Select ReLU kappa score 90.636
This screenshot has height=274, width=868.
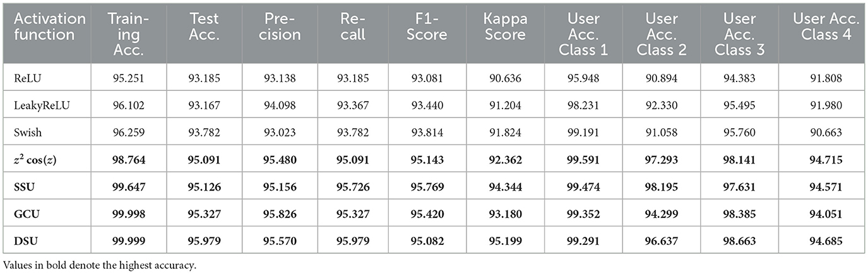tap(504, 81)
